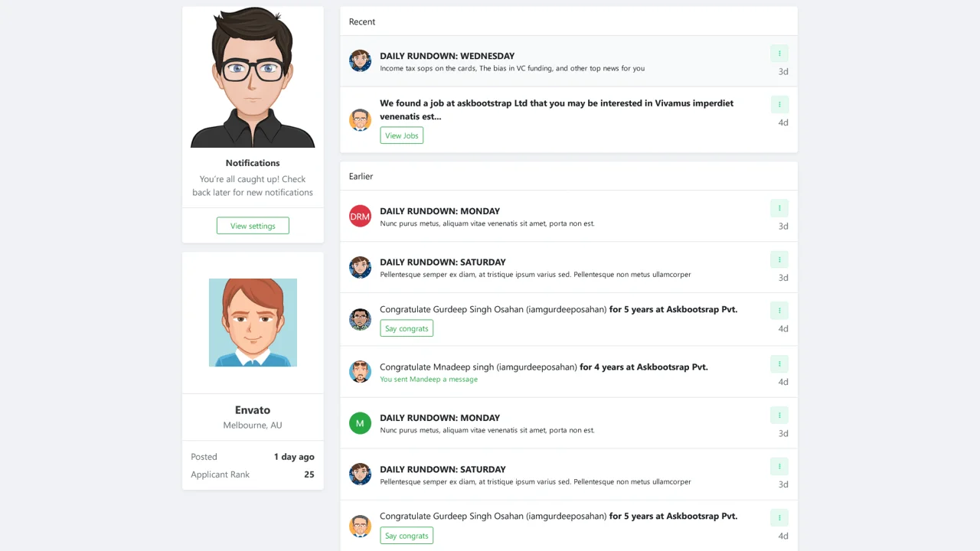
Task: Select the Recent section header
Action: pyautogui.click(x=362, y=21)
